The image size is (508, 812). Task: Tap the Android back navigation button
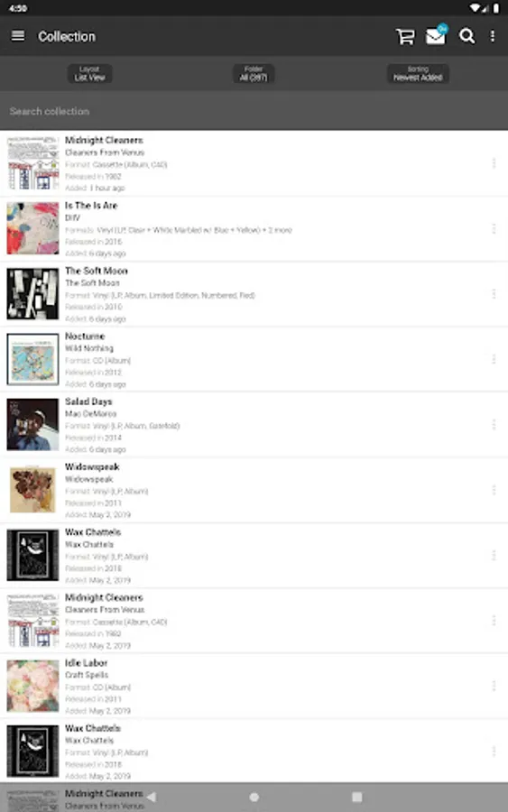tap(152, 798)
